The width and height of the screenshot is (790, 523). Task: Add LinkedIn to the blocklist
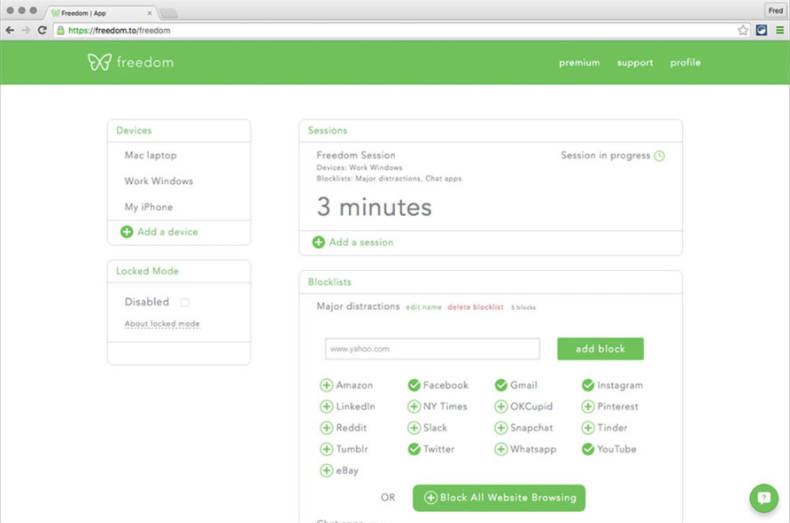[326, 407]
